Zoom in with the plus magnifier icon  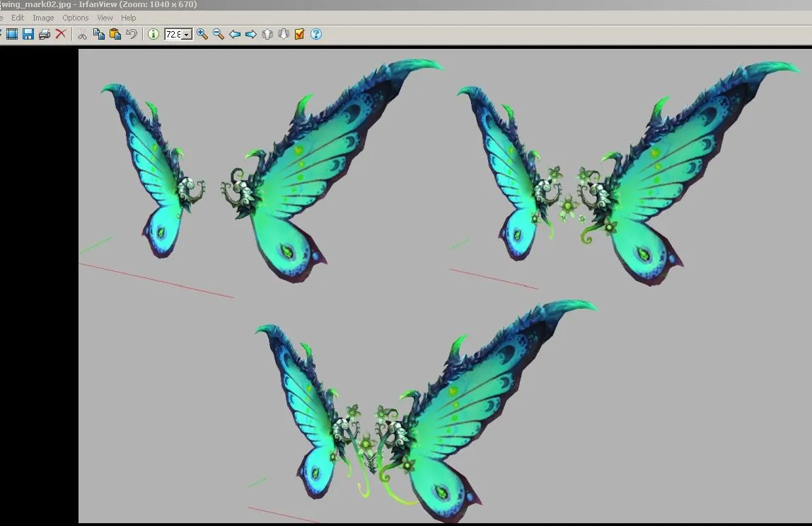point(202,34)
